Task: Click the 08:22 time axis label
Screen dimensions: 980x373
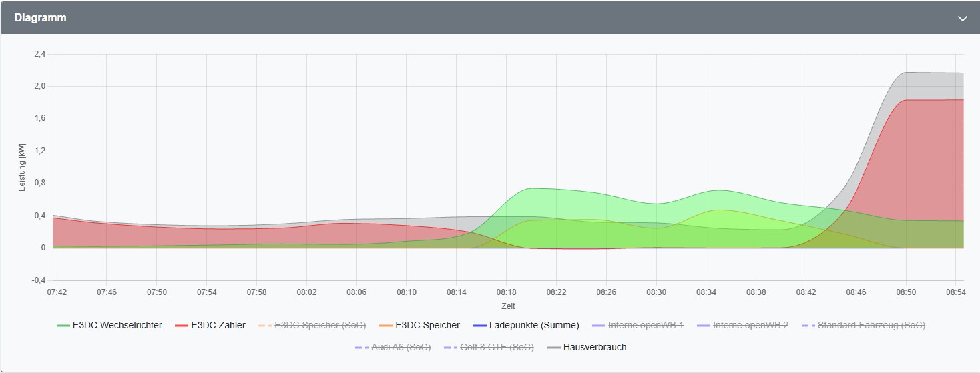Action: [556, 293]
